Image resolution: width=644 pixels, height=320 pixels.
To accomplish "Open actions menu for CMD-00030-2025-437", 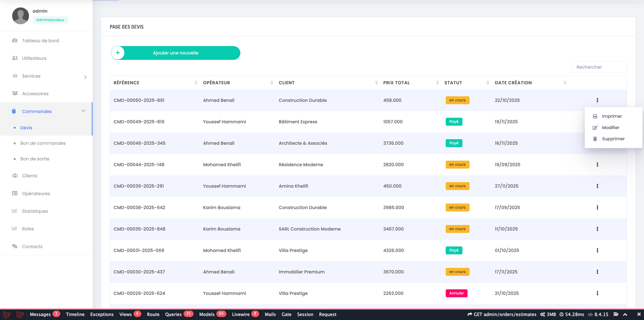I will point(597,272).
